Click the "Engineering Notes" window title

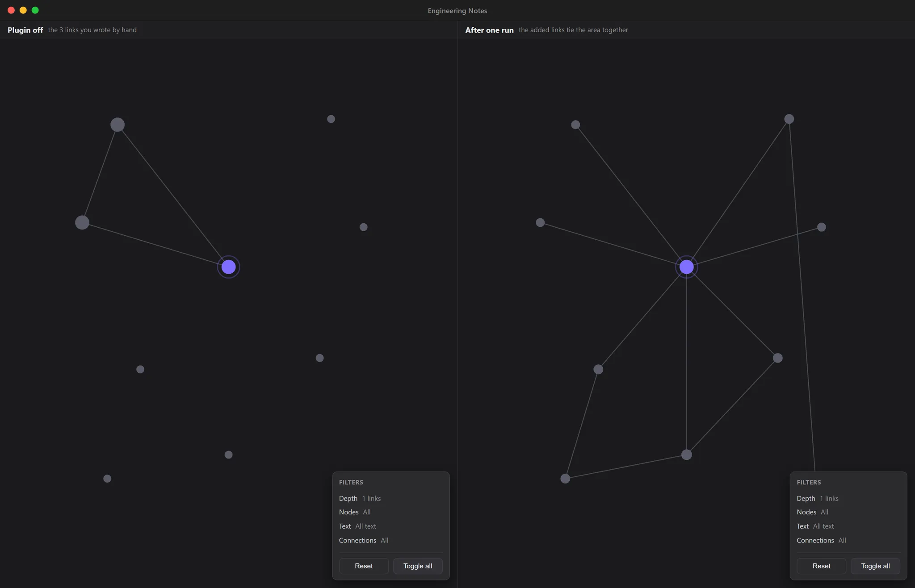pos(457,11)
